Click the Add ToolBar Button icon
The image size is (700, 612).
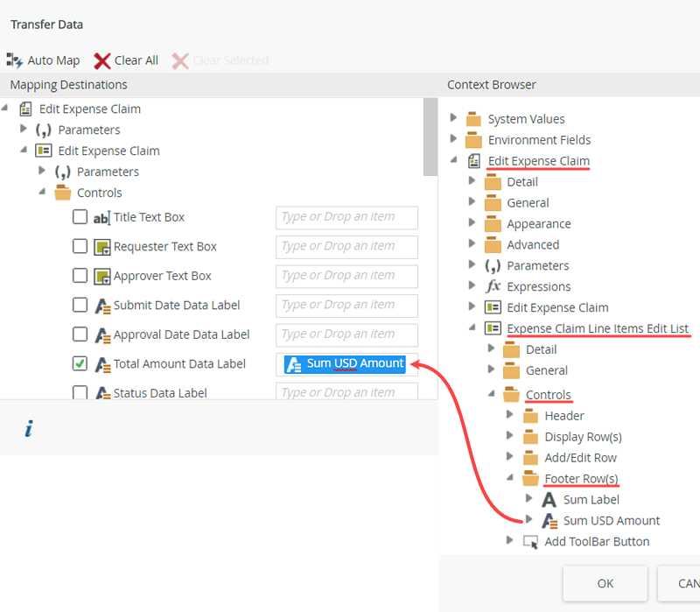530,541
